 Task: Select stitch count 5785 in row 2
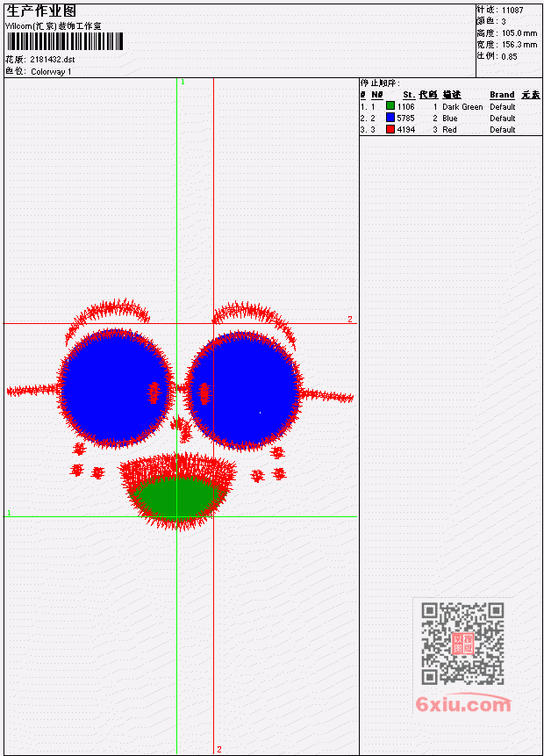tap(405, 119)
